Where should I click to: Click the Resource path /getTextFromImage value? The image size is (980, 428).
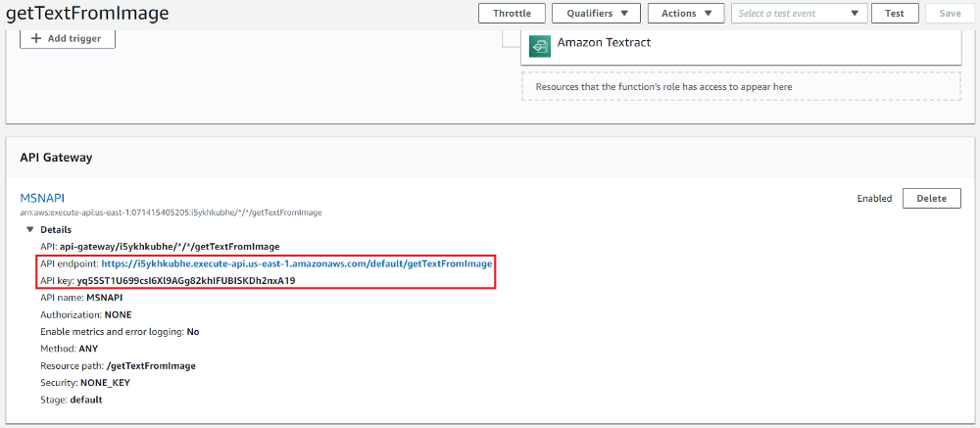[151, 365]
